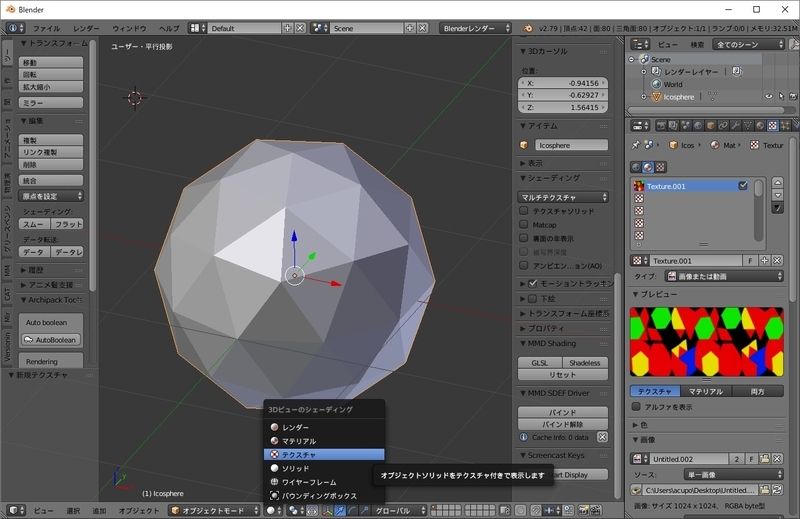Click open image folder icon beside Untitled.002
Viewport: 800px width, 519px height.
[x=764, y=459]
